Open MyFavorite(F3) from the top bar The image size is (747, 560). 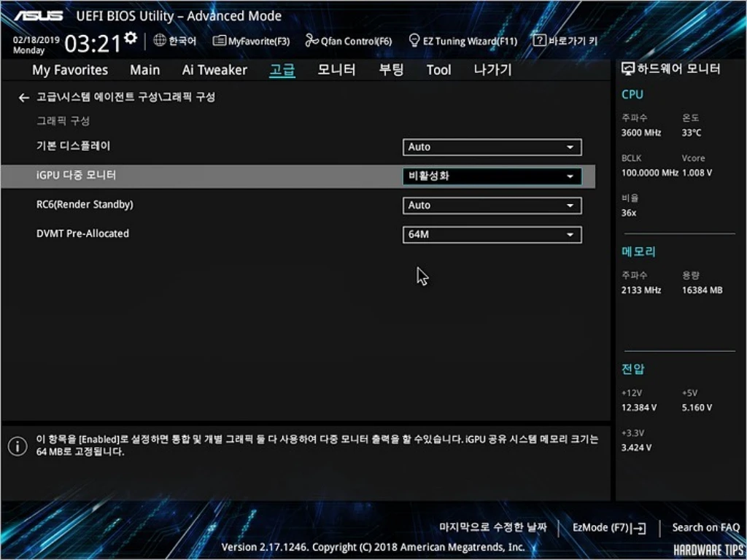(x=251, y=42)
